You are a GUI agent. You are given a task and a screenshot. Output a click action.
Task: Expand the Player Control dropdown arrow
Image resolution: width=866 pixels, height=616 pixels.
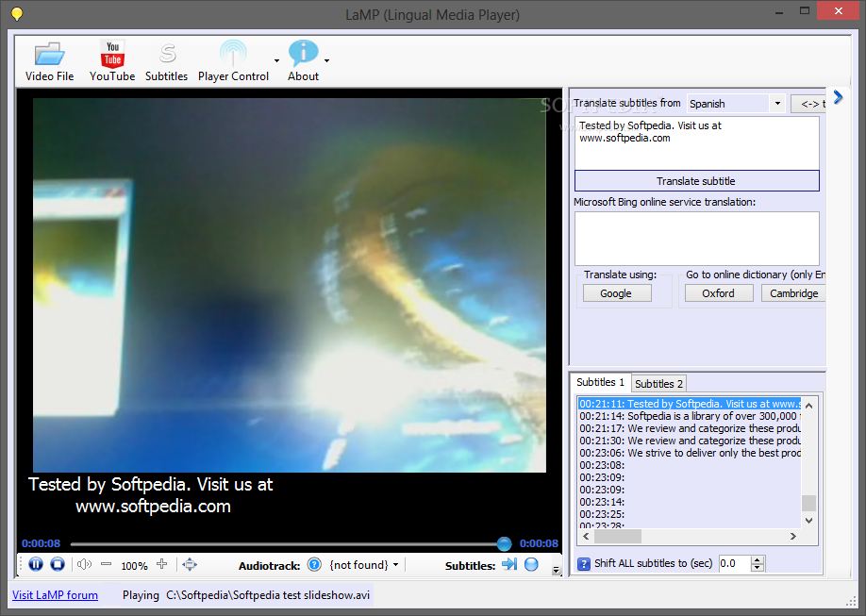[276, 60]
